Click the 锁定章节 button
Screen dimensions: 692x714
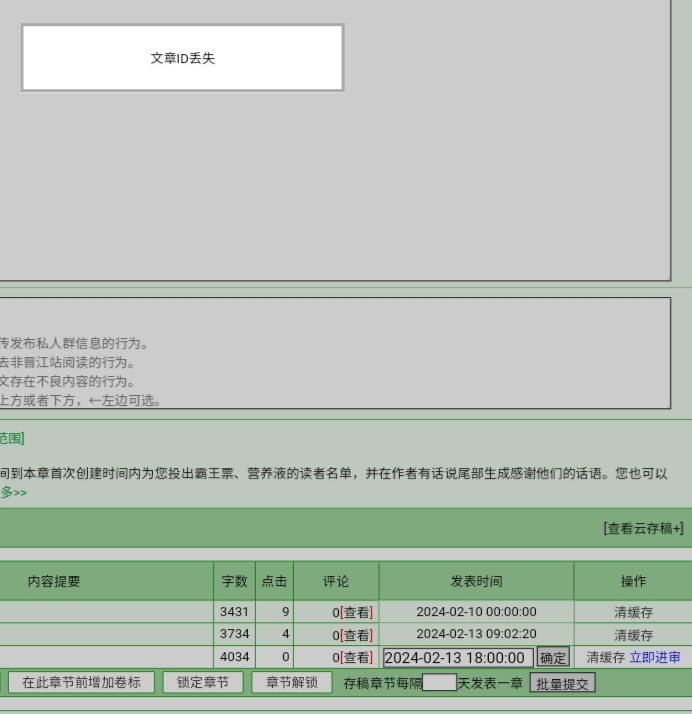coord(203,682)
